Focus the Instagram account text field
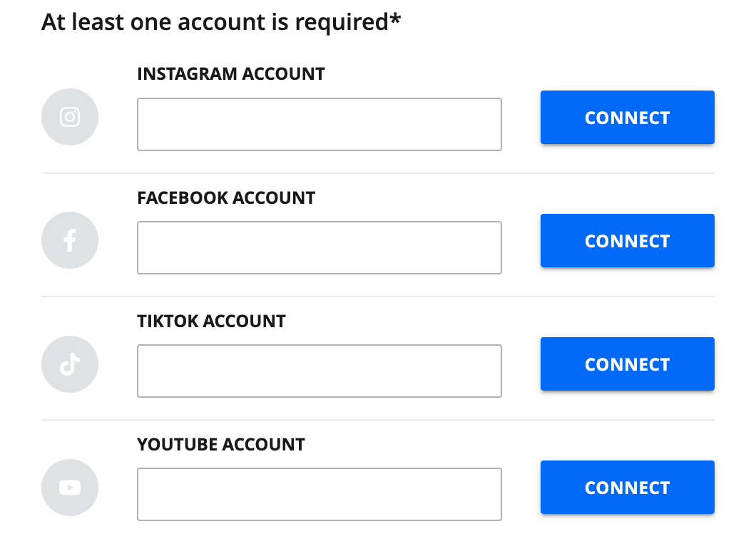The height and width of the screenshot is (556, 756). (320, 124)
